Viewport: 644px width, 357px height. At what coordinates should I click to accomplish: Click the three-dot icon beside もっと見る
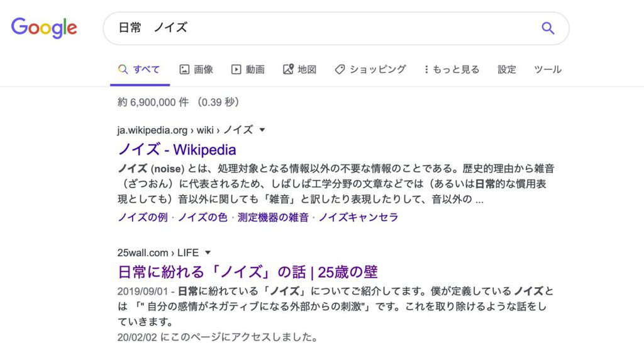[426, 69]
